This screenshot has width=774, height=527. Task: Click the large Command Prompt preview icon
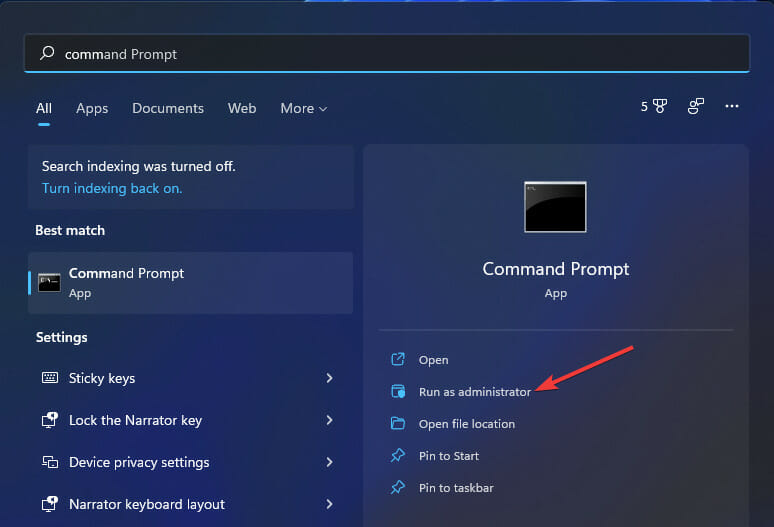point(555,207)
